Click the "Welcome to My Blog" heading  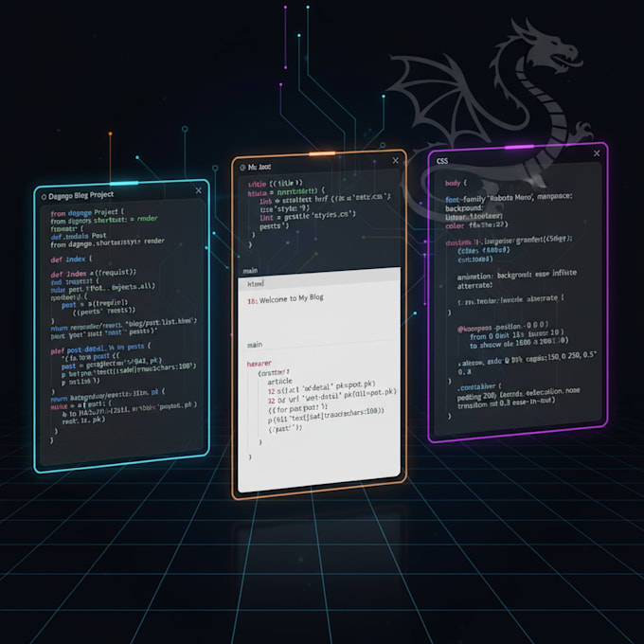[291, 298]
